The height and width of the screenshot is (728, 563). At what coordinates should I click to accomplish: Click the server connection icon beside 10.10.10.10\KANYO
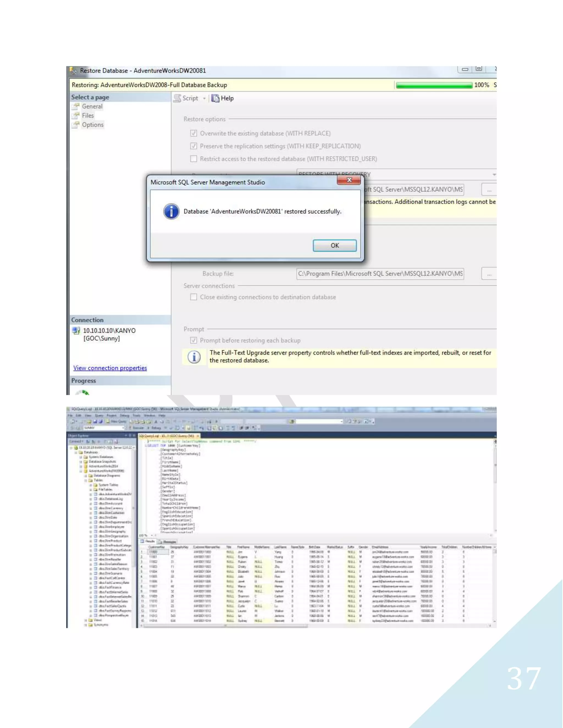pyautogui.click(x=76, y=331)
